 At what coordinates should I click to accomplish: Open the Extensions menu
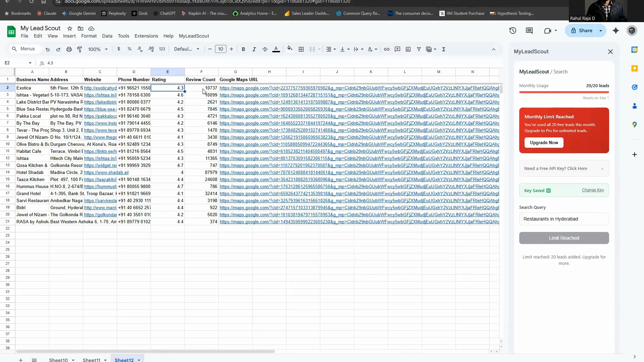pos(146,36)
